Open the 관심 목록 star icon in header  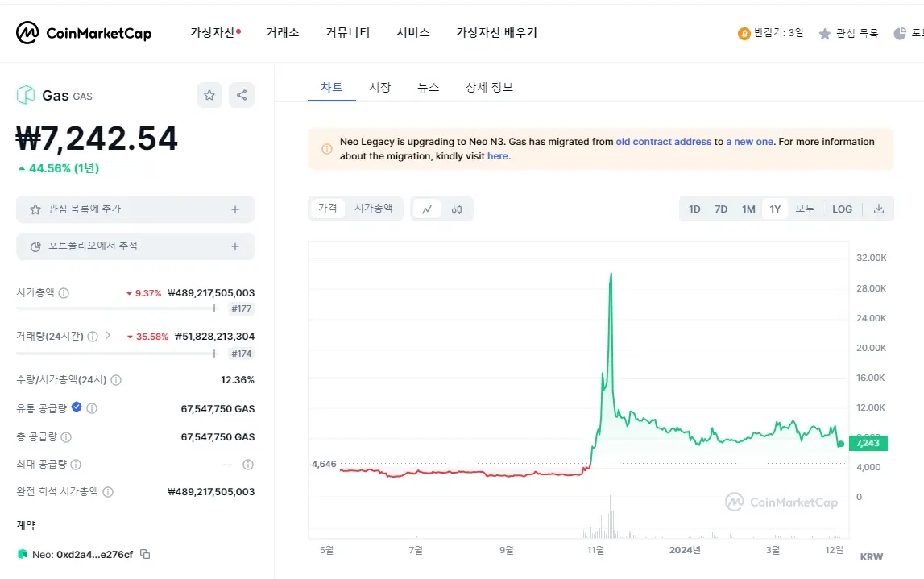coord(825,34)
